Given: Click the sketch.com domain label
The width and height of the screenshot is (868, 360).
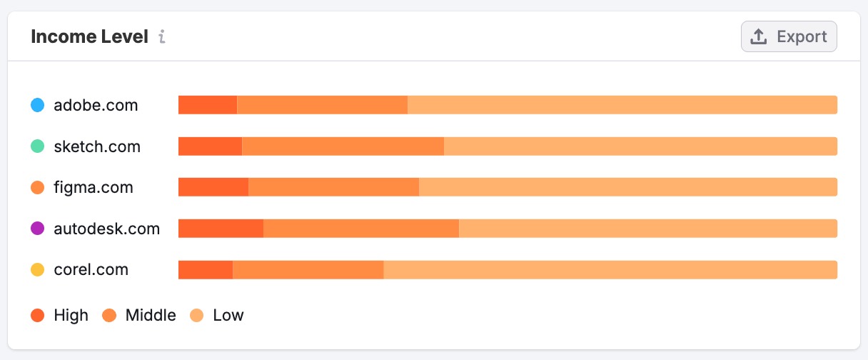Looking at the screenshot, I should pos(97,146).
